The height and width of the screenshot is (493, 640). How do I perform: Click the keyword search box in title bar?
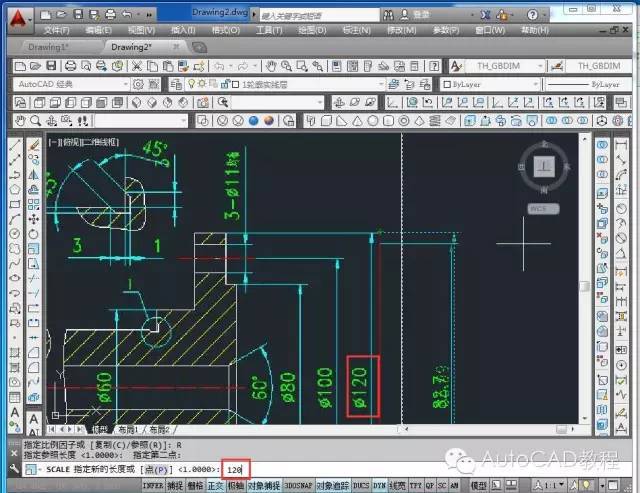319,16
